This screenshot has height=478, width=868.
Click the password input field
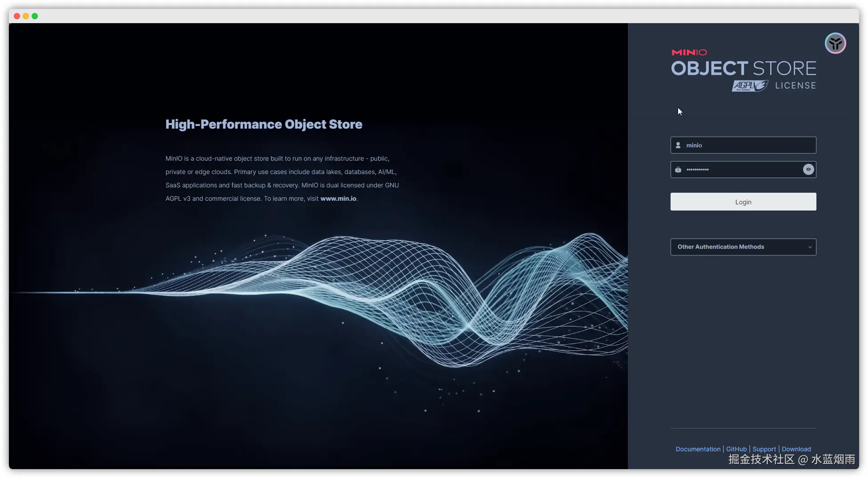point(743,170)
